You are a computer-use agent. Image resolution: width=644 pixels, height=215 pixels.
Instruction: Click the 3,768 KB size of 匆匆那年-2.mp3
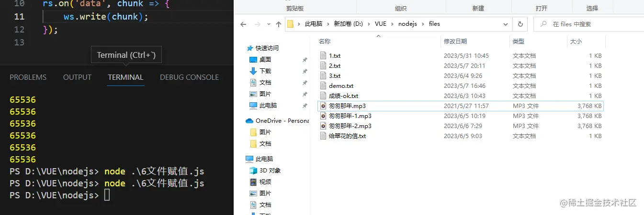589,126
